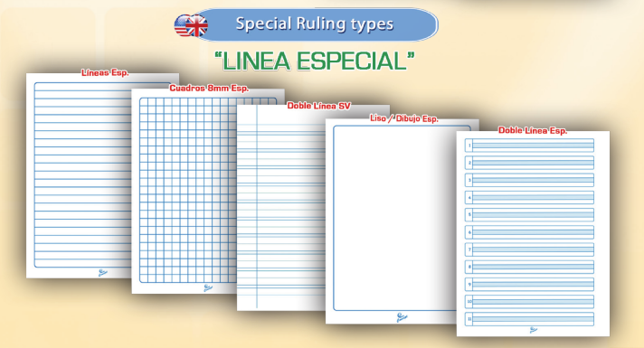
Task: Select the Líneas Esp. label
Action: (105, 73)
